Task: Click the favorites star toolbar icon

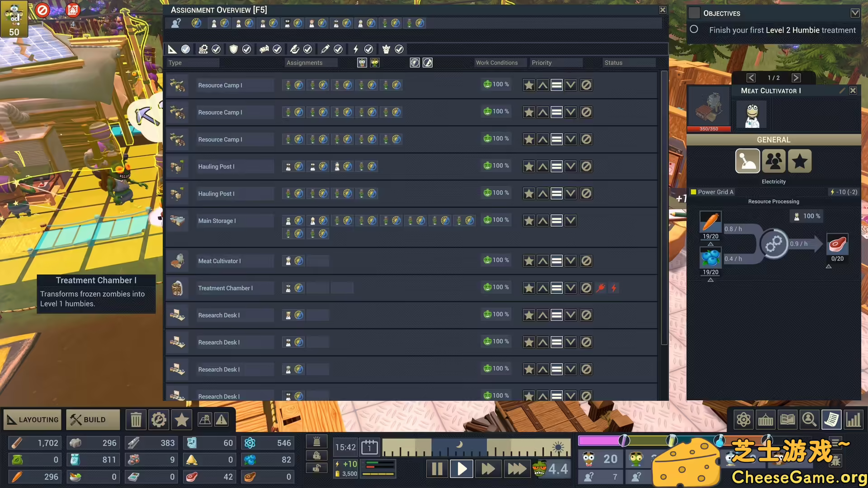Action: pos(182,420)
